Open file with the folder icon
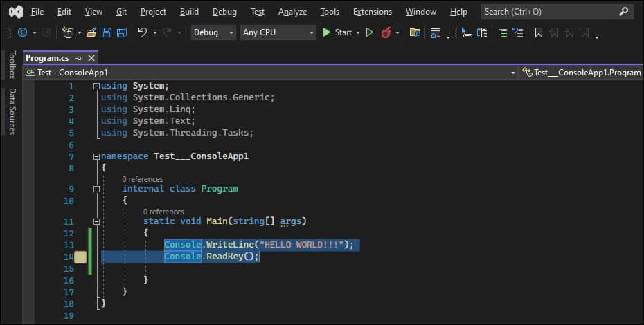The width and height of the screenshot is (644, 325). 91,32
